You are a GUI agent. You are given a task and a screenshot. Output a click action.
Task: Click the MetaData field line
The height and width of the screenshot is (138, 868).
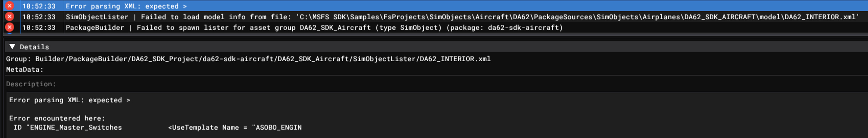(x=25, y=69)
